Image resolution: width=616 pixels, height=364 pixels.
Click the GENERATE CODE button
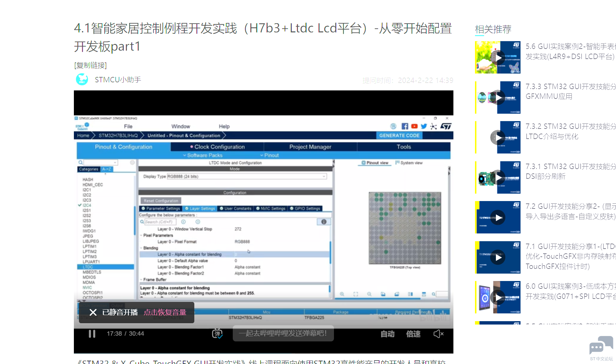(x=399, y=135)
